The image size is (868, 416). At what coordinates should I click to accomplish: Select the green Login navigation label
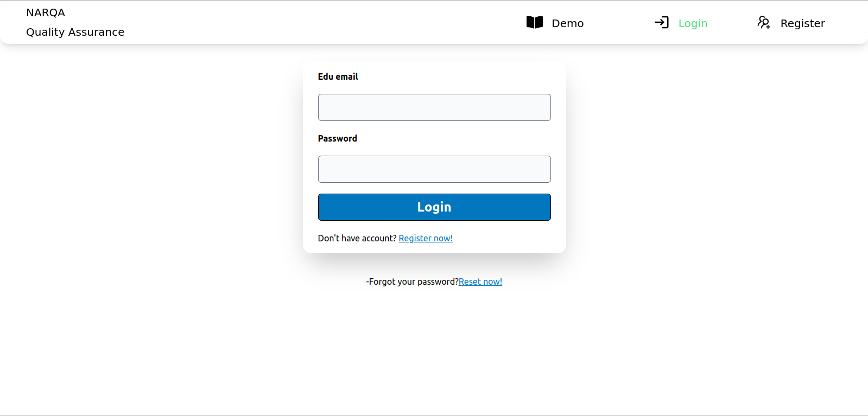click(x=693, y=23)
